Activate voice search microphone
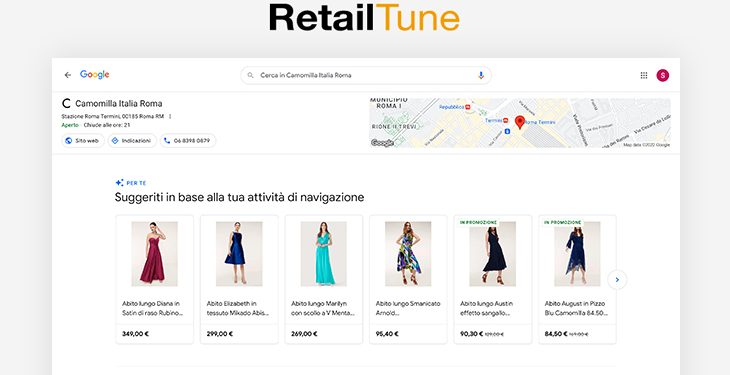Image resolution: width=730 pixels, height=375 pixels. point(481,75)
